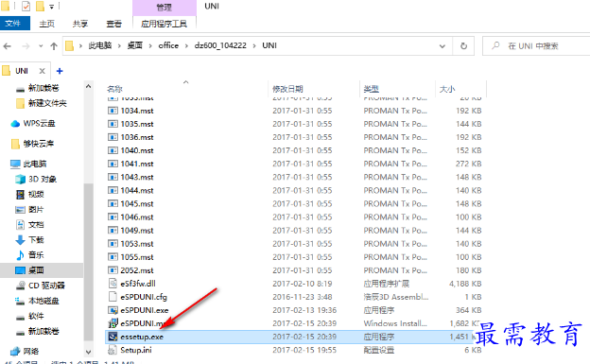Image resolution: width=590 pixels, height=364 pixels.
Task: Open recent locations dropdown arrow
Action: pos(41,46)
